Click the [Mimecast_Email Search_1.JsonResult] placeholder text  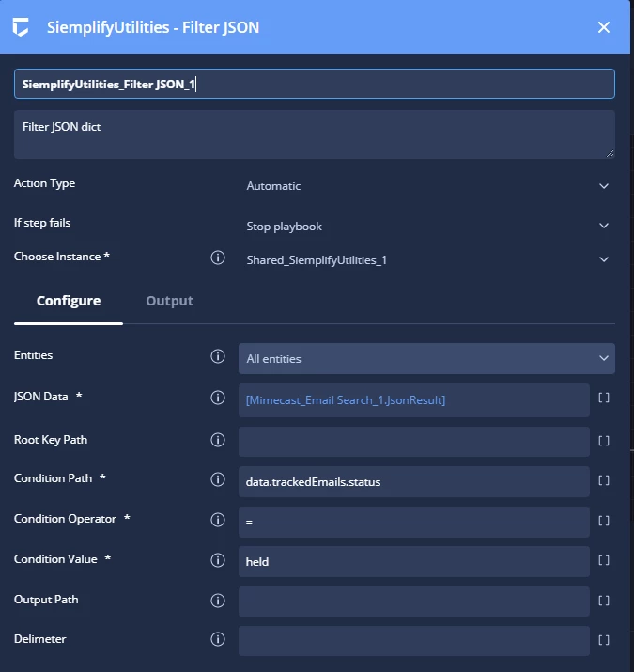(x=346, y=400)
